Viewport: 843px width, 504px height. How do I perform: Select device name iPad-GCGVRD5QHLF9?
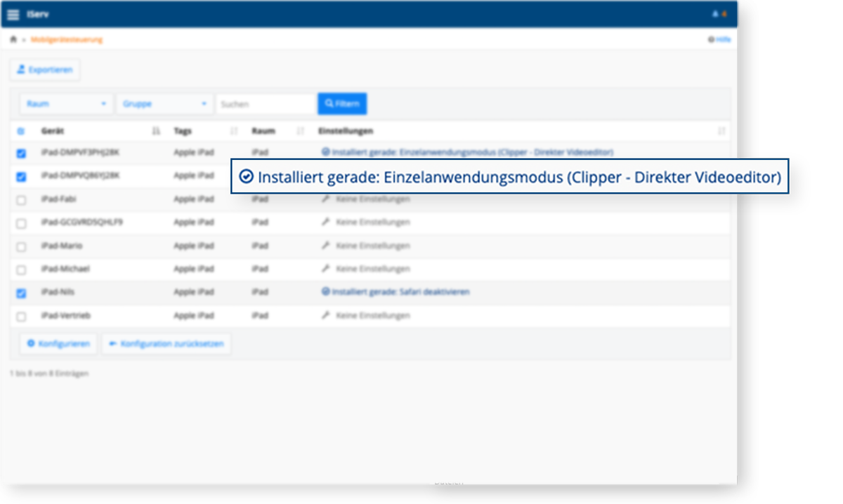pyautogui.click(x=81, y=223)
